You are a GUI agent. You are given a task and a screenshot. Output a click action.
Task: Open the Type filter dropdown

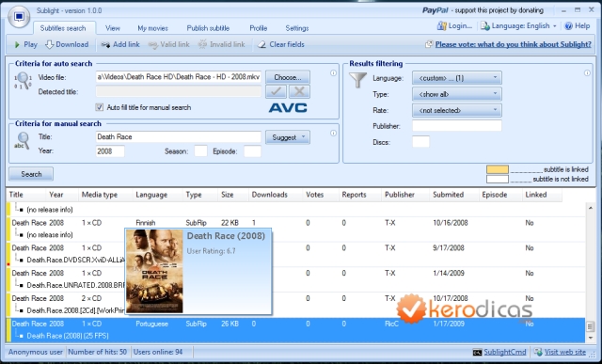click(x=457, y=94)
